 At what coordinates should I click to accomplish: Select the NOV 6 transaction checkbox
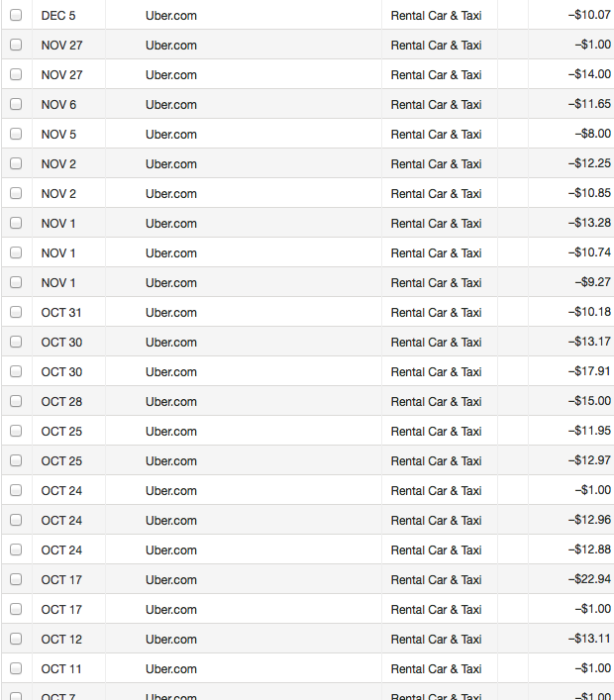pyautogui.click(x=16, y=104)
